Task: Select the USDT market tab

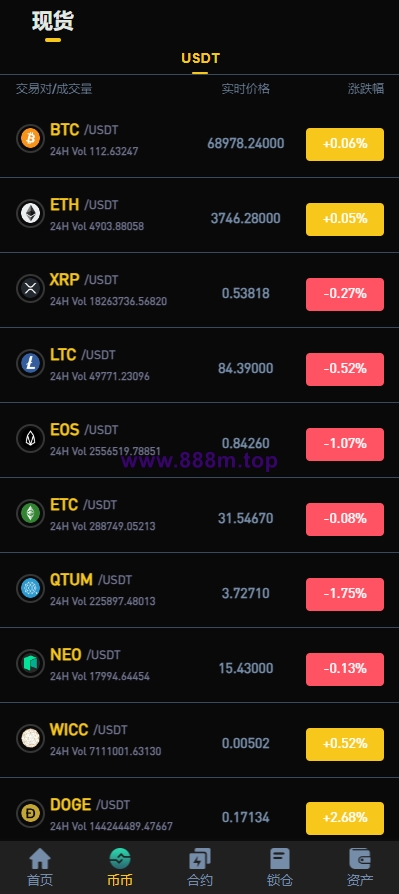Action: (x=200, y=58)
